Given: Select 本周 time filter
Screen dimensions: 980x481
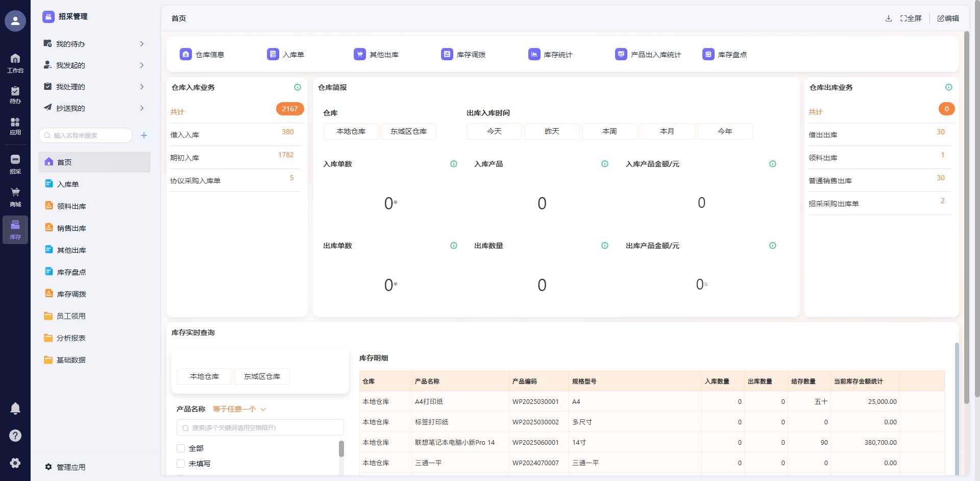Looking at the screenshot, I should coord(609,131).
